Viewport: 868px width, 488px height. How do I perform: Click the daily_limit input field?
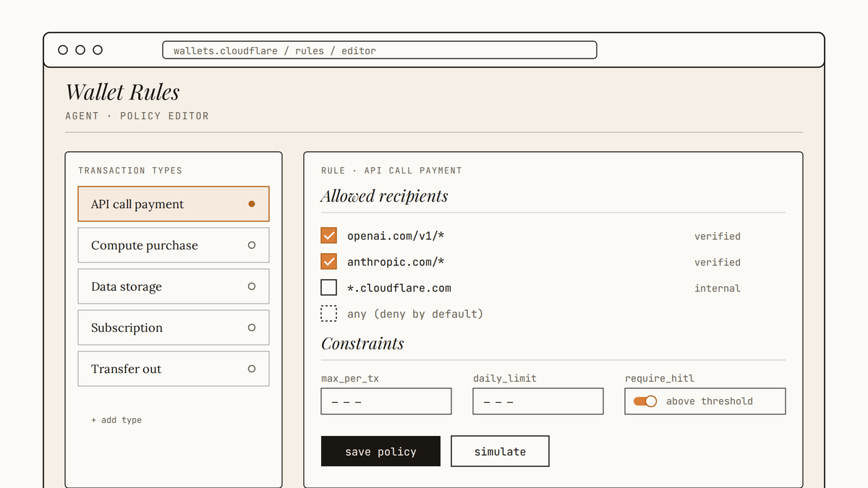[538, 401]
